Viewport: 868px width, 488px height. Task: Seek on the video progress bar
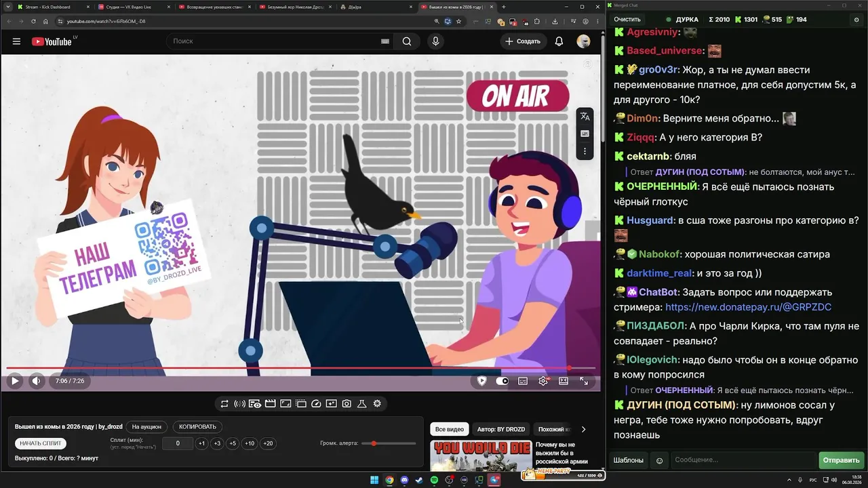click(301, 369)
